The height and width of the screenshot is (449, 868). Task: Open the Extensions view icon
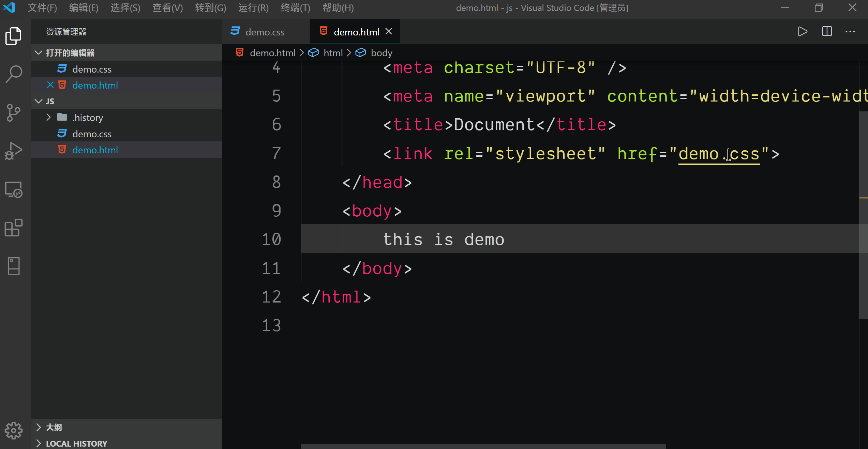tap(14, 228)
